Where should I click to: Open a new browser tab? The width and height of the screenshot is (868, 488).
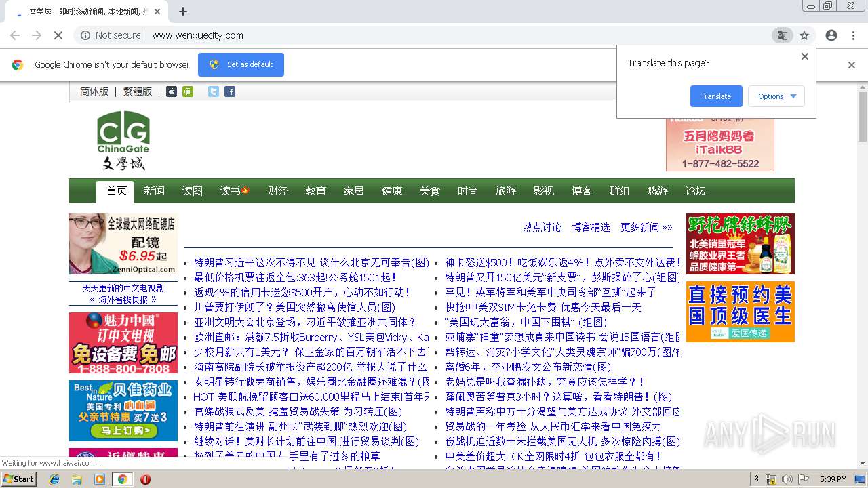[182, 12]
